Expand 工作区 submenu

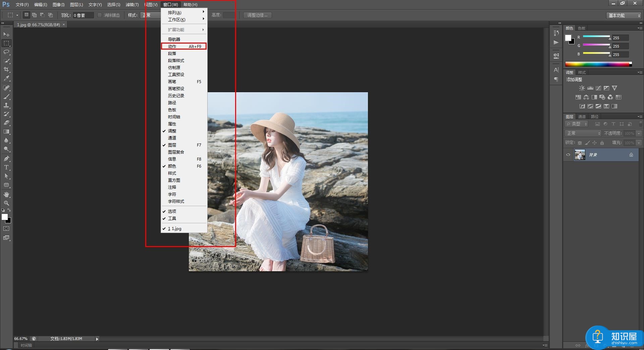pyautogui.click(x=184, y=20)
